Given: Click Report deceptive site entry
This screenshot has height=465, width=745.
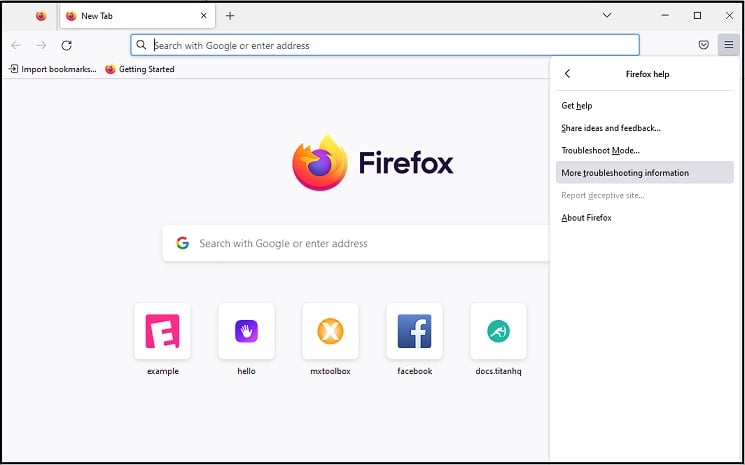Looking at the screenshot, I should click(x=644, y=195).
